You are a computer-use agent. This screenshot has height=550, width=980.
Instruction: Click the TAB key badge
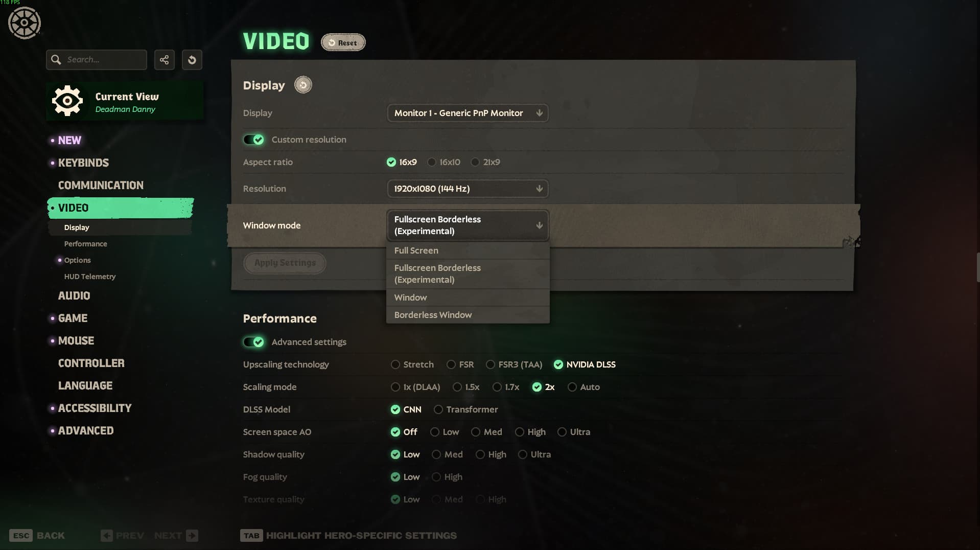tap(251, 536)
